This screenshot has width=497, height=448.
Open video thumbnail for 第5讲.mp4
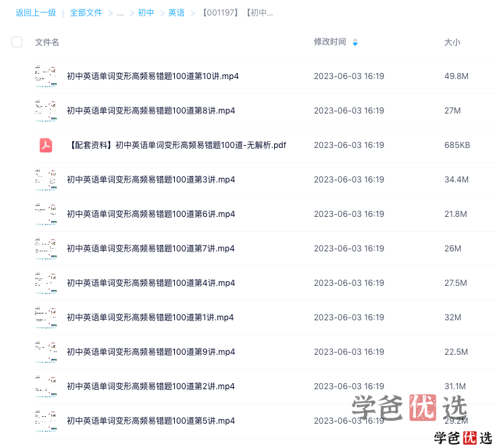pyautogui.click(x=46, y=421)
